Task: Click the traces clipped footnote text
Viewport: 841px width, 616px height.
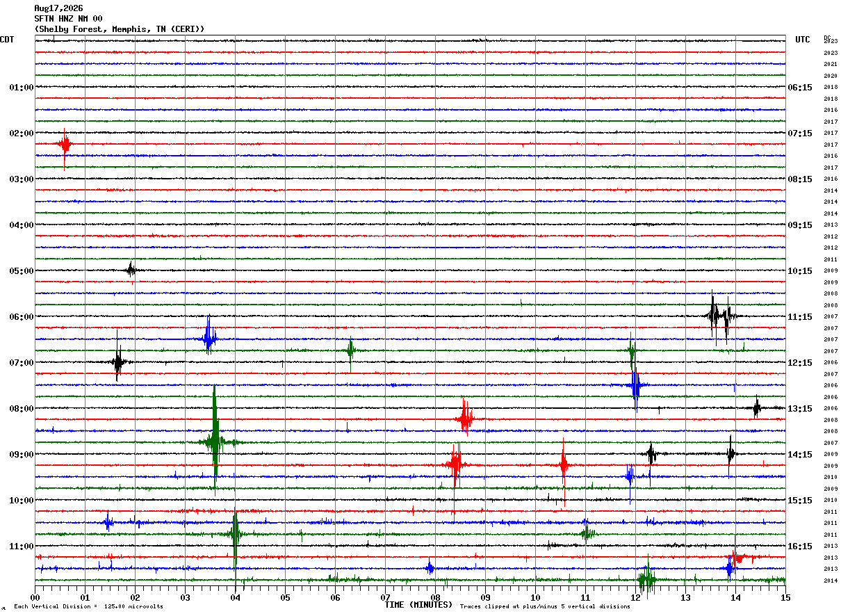Action: point(545,607)
